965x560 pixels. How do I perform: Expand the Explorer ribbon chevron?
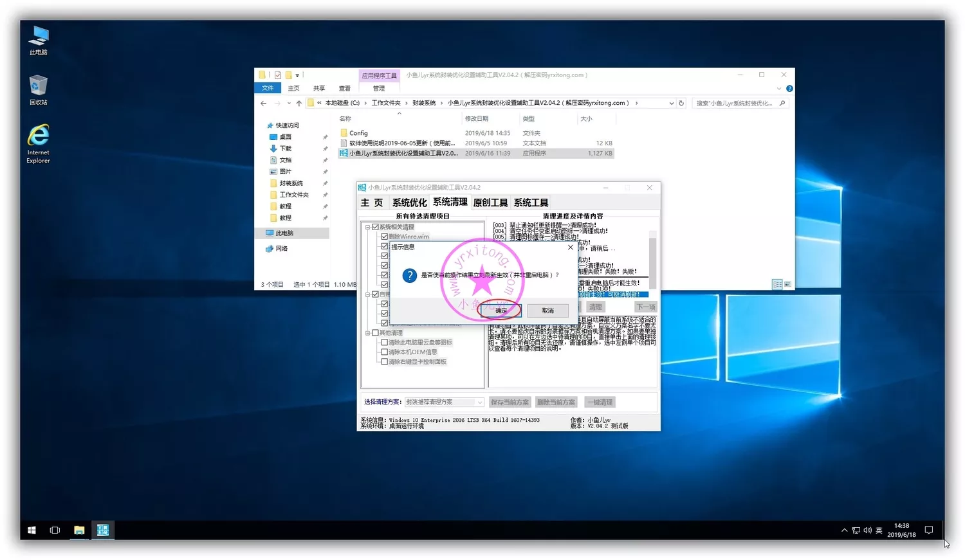pyautogui.click(x=779, y=89)
